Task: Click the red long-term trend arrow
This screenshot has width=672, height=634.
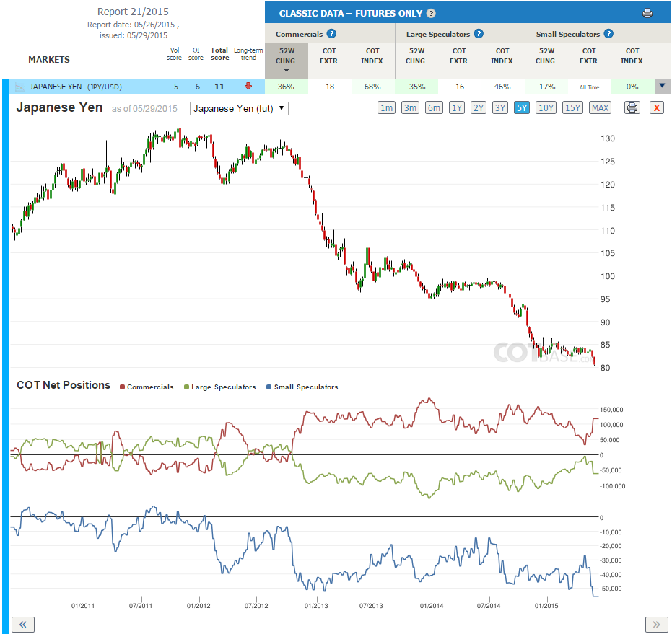Action: point(248,86)
